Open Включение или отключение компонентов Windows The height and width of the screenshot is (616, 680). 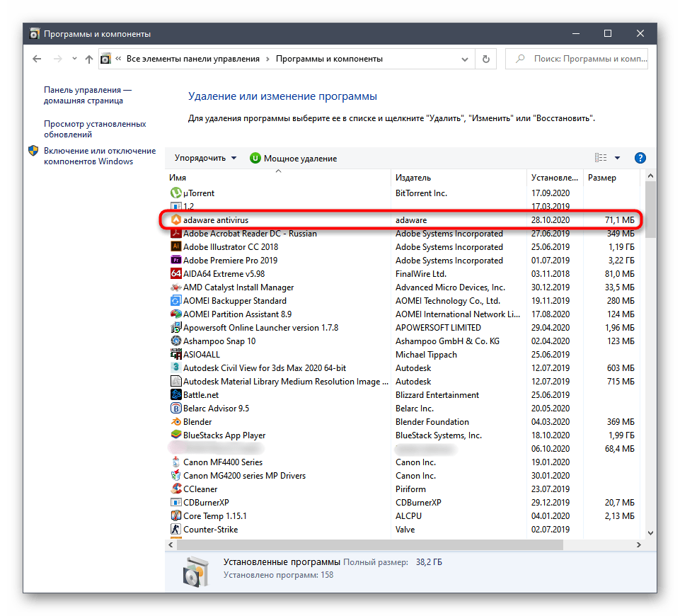[100, 156]
